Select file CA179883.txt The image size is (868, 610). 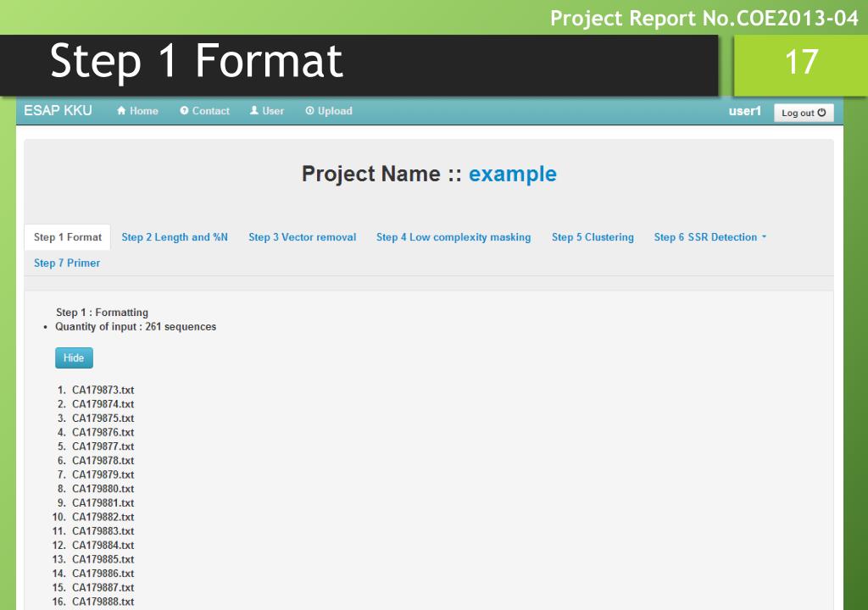click(x=103, y=531)
